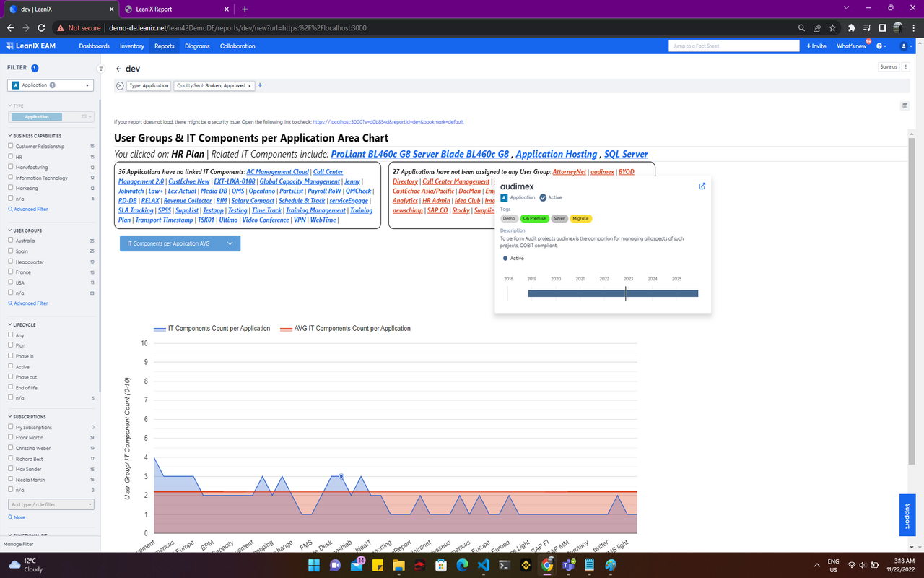924x578 pixels.
Task: Toggle the IT Components Count per Application legend
Action: pos(212,328)
